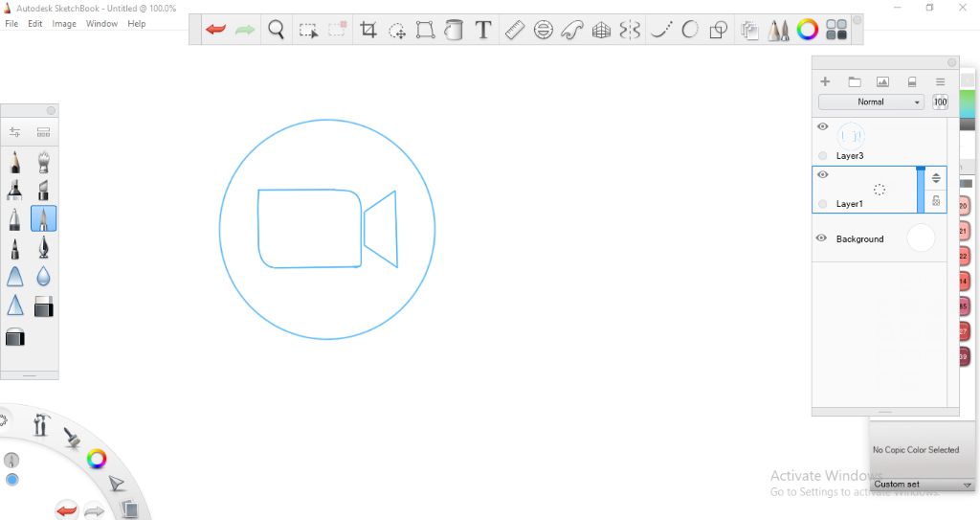The width and height of the screenshot is (980, 520).
Task: Select the Transform tool
Action: point(426,30)
